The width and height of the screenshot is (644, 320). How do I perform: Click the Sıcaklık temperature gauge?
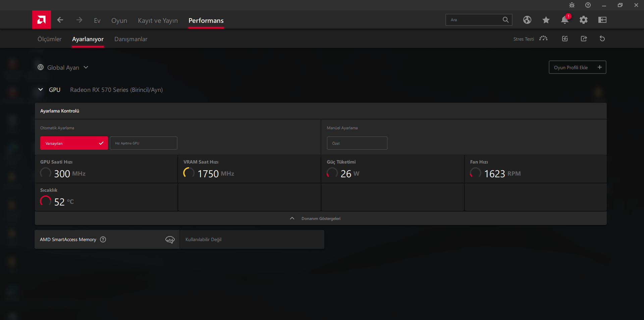[46, 201]
